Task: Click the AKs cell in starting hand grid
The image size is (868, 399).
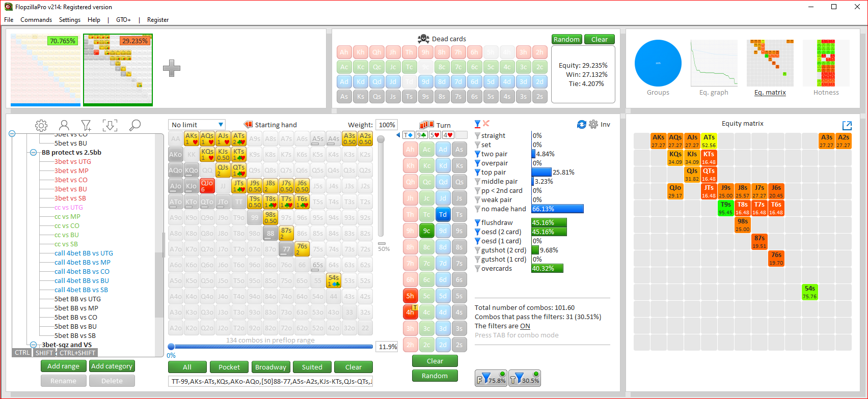Action: (x=192, y=139)
